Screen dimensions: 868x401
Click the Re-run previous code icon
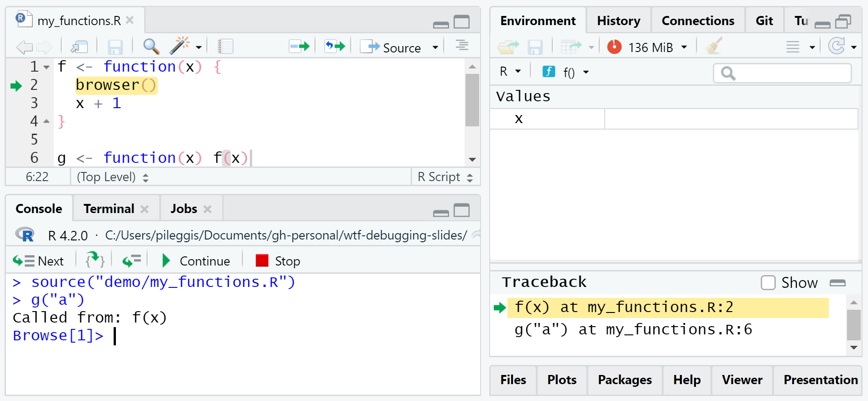[x=335, y=47]
